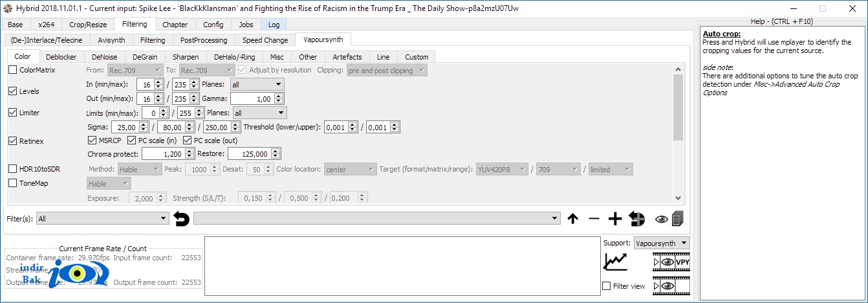Open HDR10toSDR Method Hable dropdown
The image size is (868, 303).
140,169
